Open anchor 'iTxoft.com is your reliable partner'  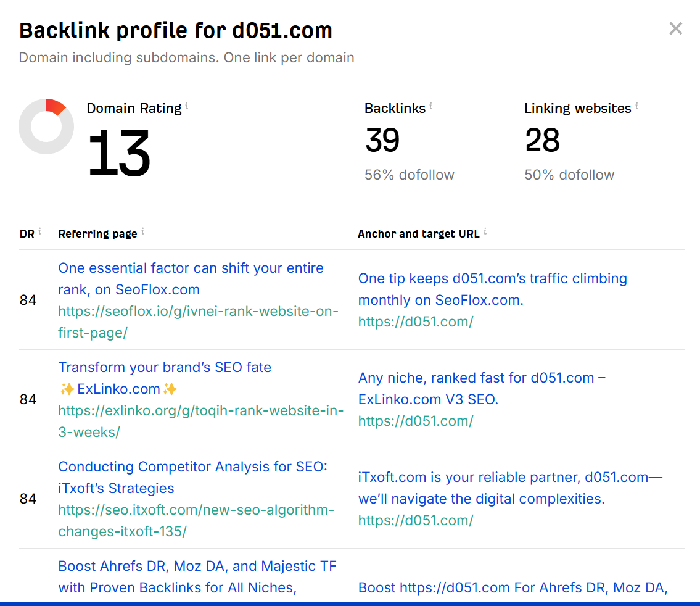[x=510, y=488]
